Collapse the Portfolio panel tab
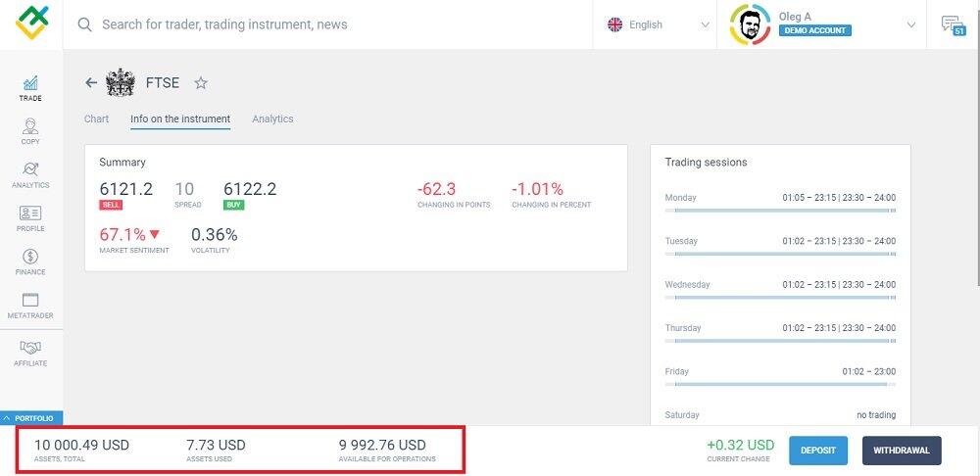This screenshot has height=476, width=980. (x=31, y=418)
